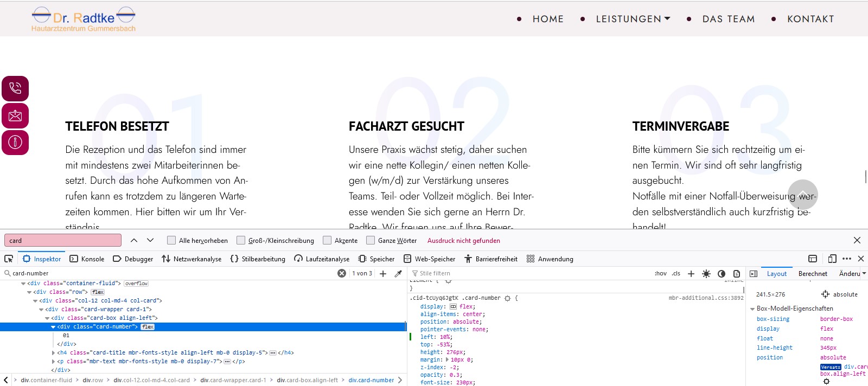Go to the Das Team page
Viewport: 868px width, 386px height.
(728, 19)
